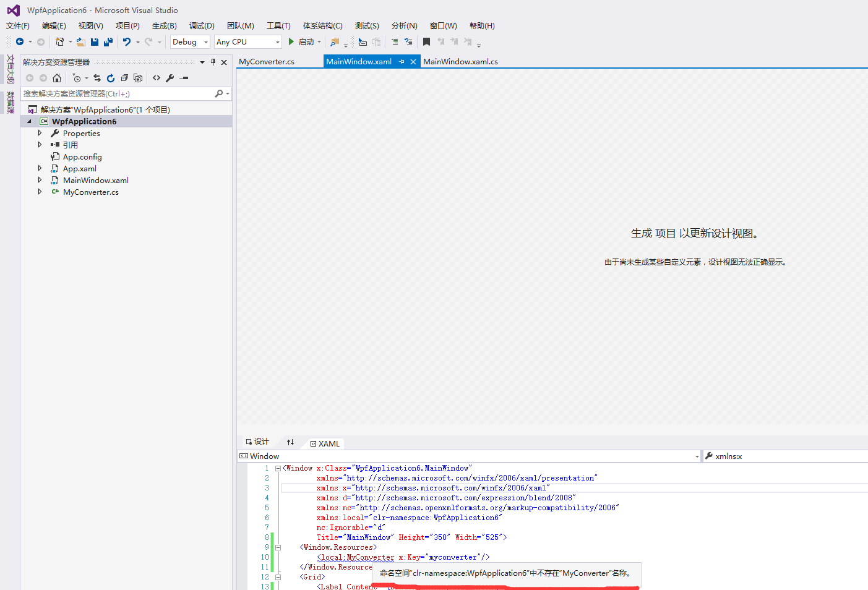This screenshot has width=868, height=590.
Task: Click the Save All icon
Action: pos(108,41)
